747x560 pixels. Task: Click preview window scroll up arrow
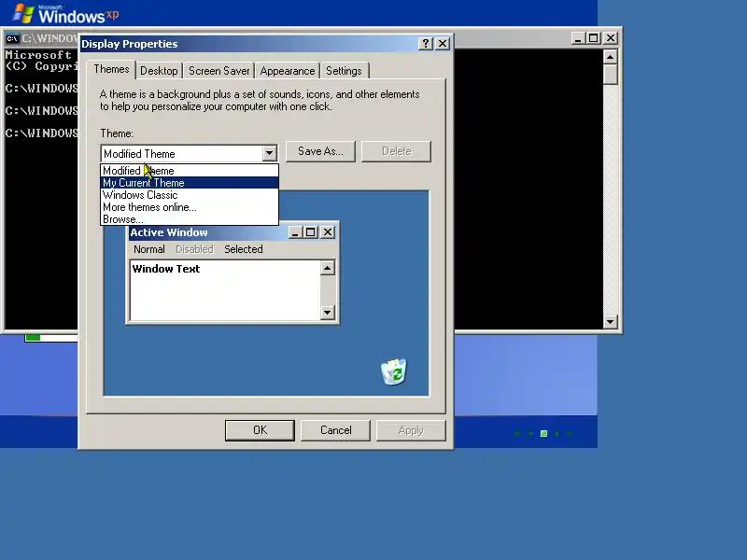tap(328, 268)
